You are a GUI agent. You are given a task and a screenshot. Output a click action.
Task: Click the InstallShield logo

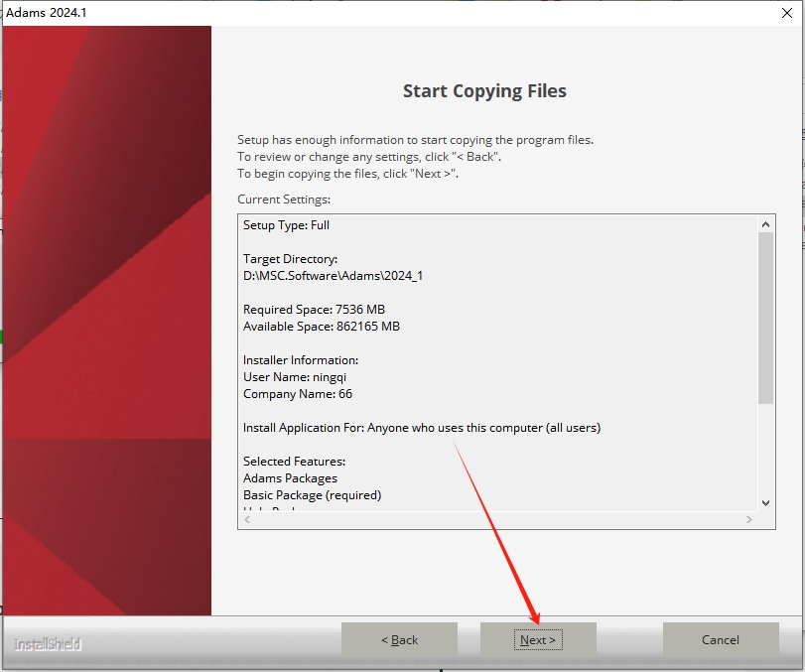click(x=48, y=644)
